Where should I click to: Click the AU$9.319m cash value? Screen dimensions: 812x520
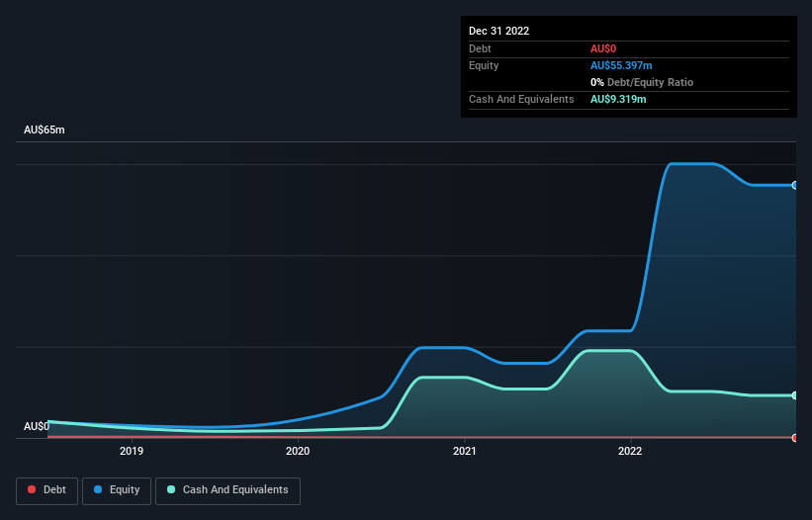pyautogui.click(x=618, y=99)
